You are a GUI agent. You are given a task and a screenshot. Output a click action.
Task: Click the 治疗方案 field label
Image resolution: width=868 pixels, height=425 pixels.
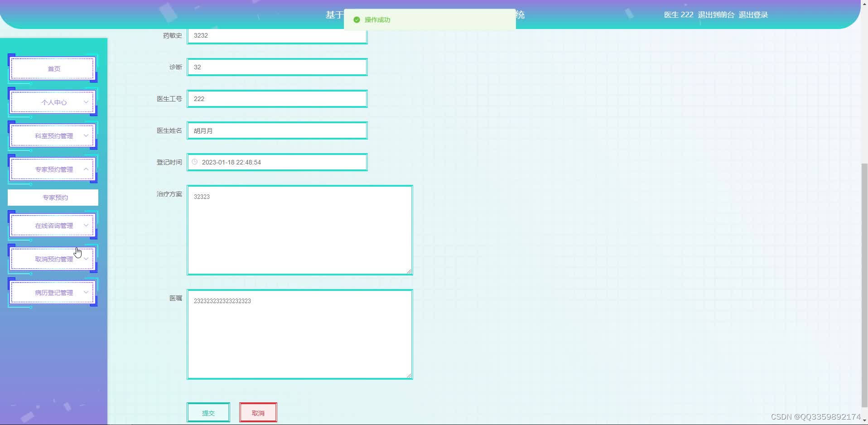169,194
